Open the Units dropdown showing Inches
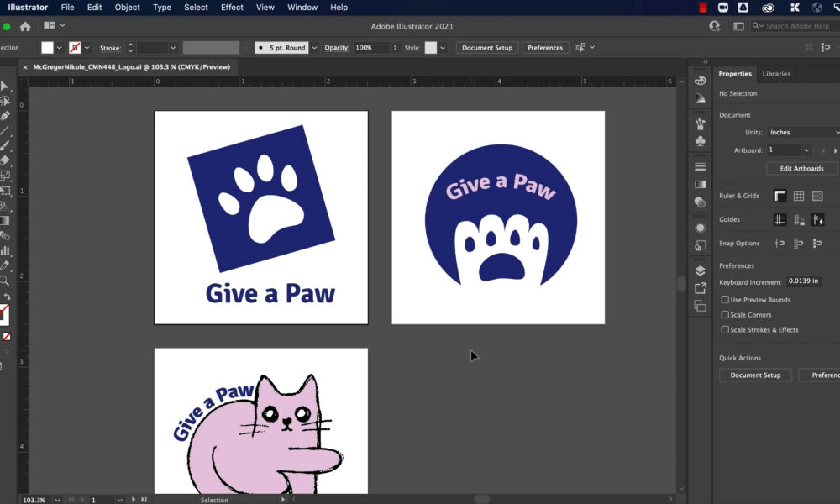The height and width of the screenshot is (504, 840). tap(803, 132)
